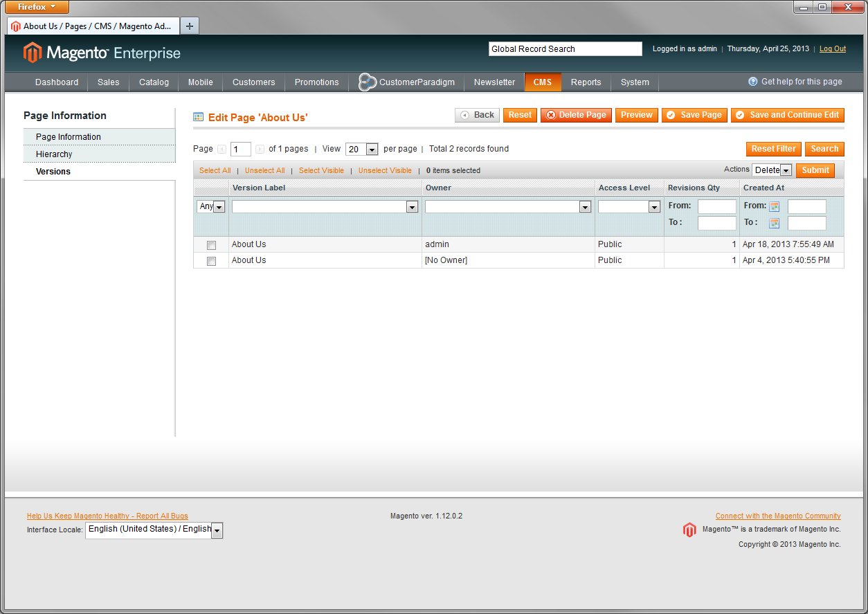Open the Mobile menu
This screenshot has height=614, width=868.
coord(201,82)
